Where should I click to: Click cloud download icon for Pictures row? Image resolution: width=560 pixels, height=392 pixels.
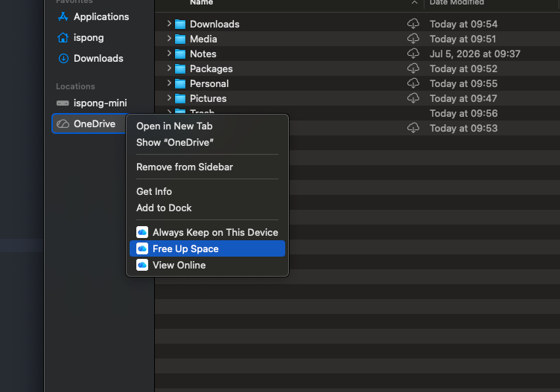click(413, 98)
